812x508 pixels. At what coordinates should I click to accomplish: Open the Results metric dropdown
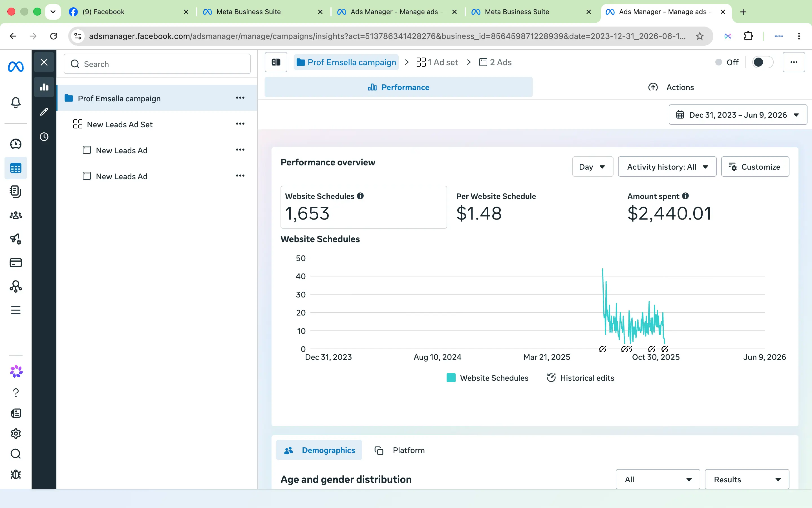[747, 479]
